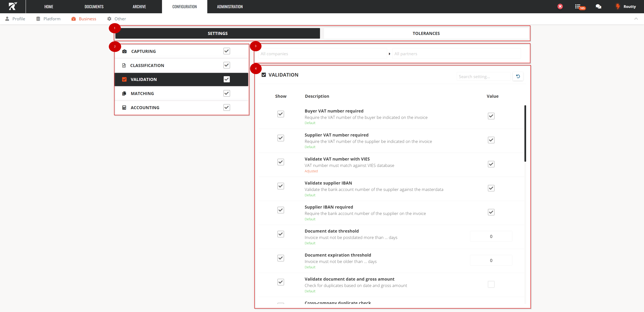Image resolution: width=644 pixels, height=312 pixels.
Task: Click the Matching documents icon
Action: click(124, 93)
